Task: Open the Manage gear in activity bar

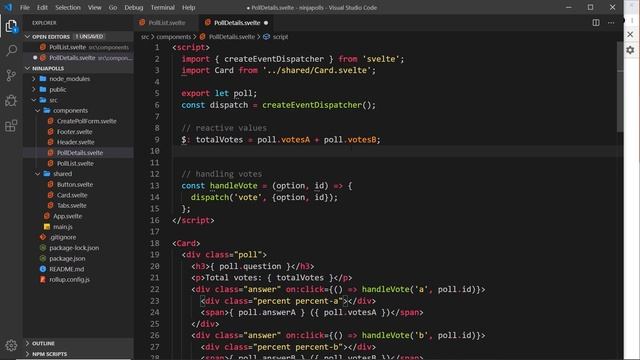Action: click(11, 345)
